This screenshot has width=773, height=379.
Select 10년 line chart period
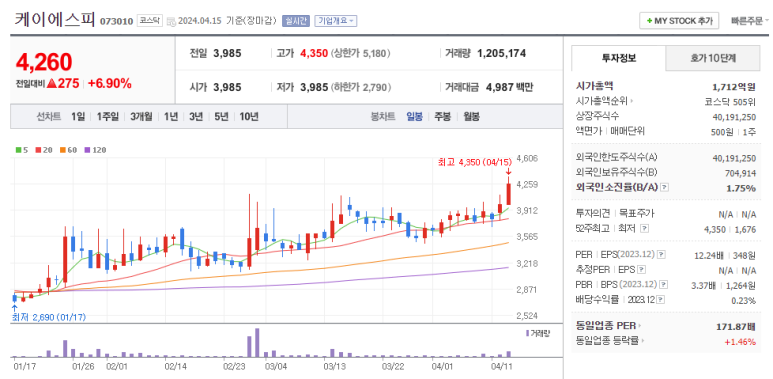click(249, 117)
